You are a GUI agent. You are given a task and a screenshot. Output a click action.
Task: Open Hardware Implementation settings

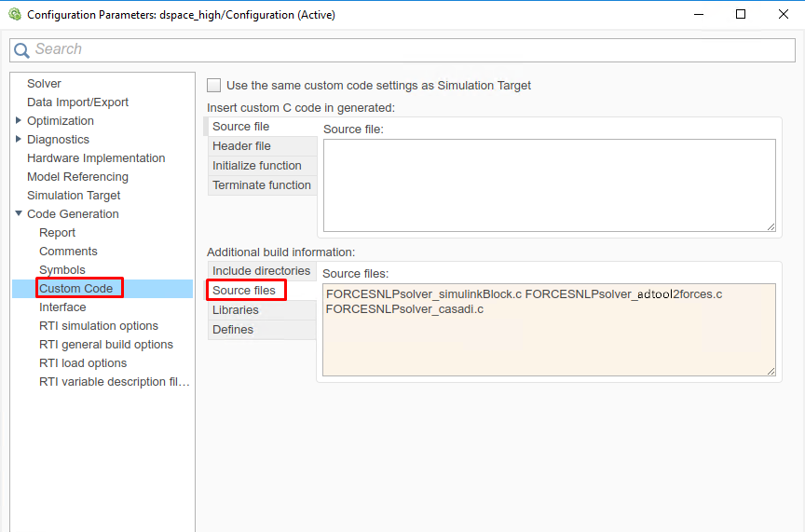coord(96,158)
